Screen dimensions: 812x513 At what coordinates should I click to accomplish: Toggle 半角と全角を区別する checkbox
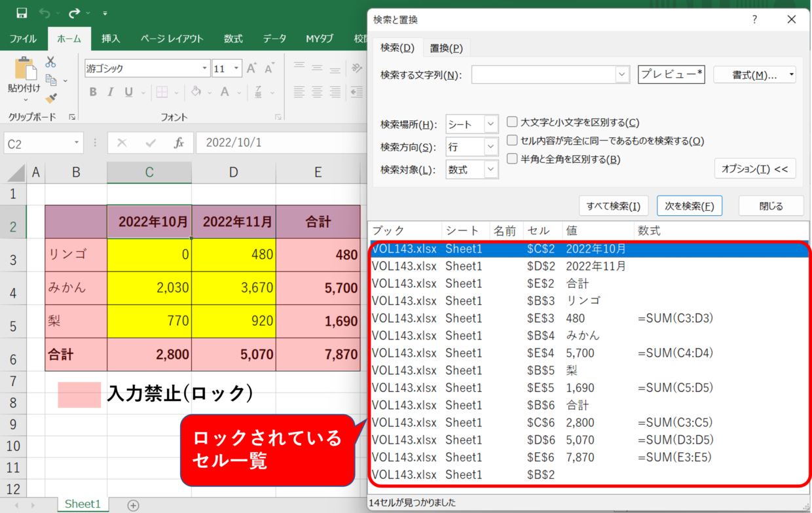pos(512,159)
